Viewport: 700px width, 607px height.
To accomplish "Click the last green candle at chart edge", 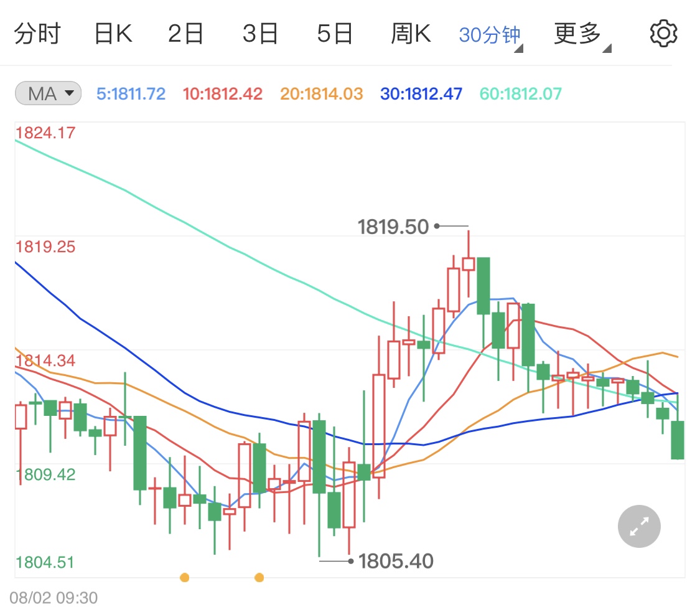I will (678, 440).
